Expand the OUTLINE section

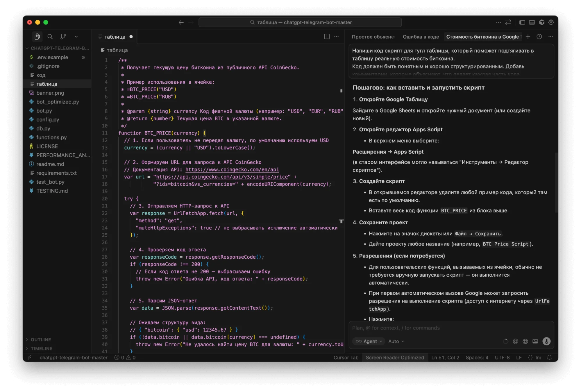[41, 339]
